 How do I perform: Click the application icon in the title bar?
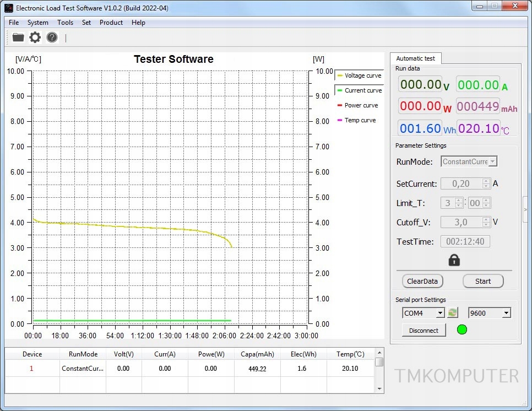coord(9,8)
